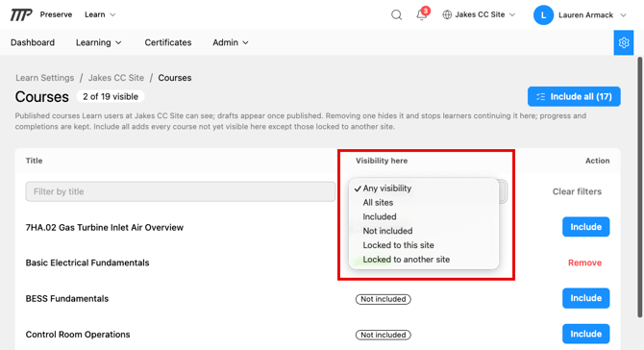Click the Courses breadcrumb text
This screenshot has height=350, width=644.
point(175,78)
